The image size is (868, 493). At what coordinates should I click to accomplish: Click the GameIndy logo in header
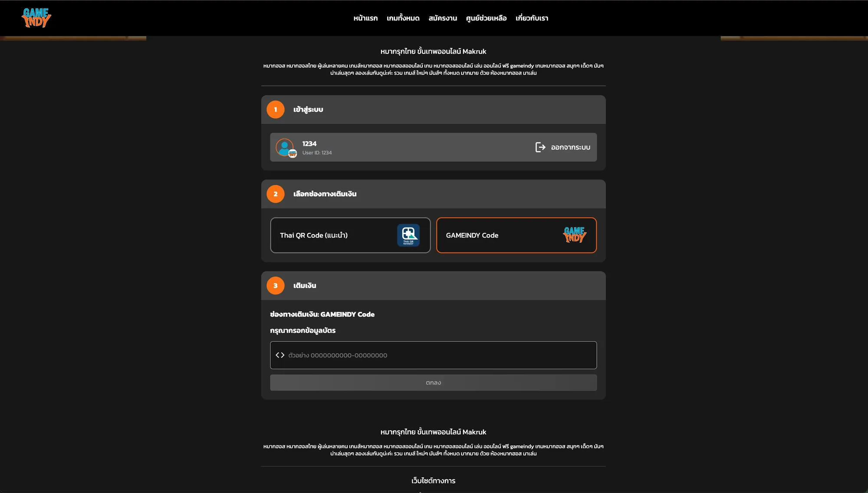[36, 18]
